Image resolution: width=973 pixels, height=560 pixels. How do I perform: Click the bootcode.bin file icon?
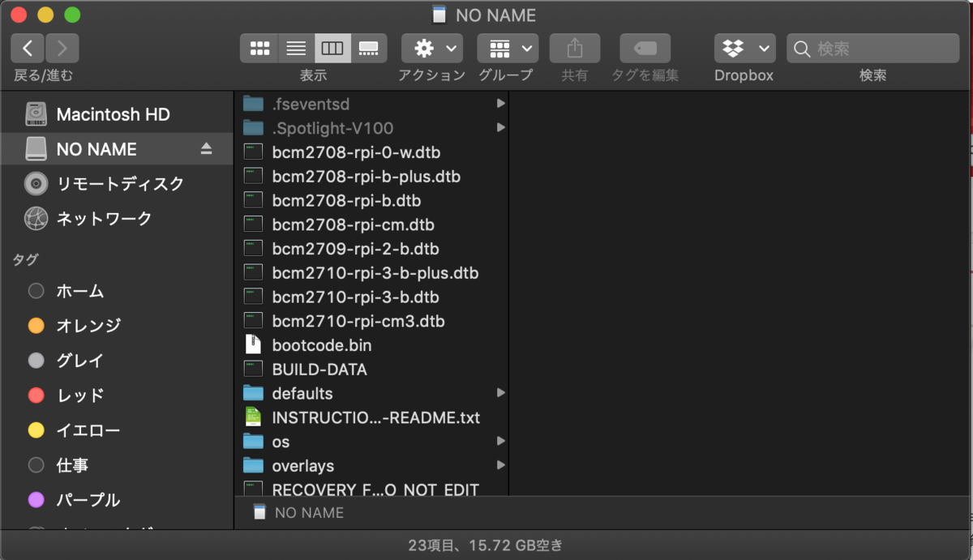[x=254, y=344]
